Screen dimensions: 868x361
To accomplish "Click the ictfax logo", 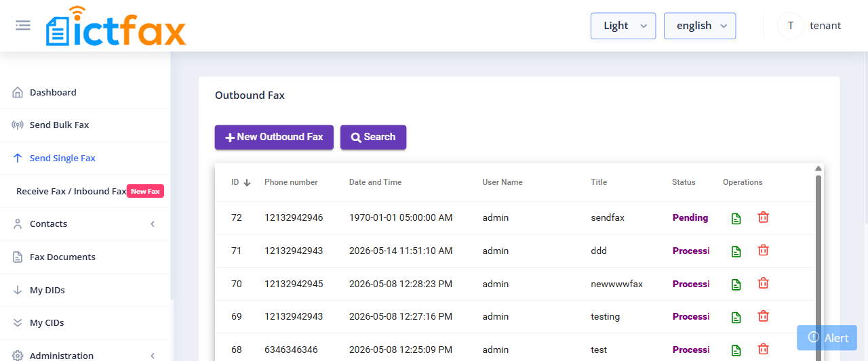I will (116, 26).
